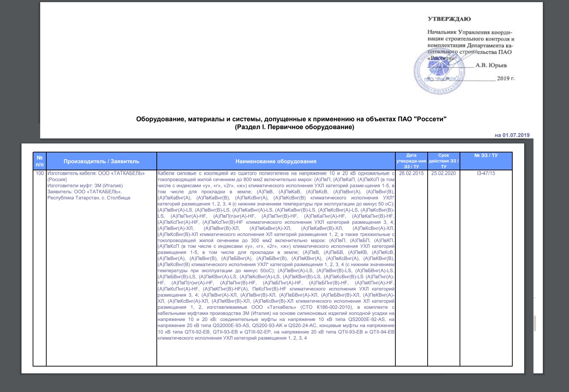Select the document title line about ПАО "Россети"
This screenshot has width=569, height=392.
point(291,119)
